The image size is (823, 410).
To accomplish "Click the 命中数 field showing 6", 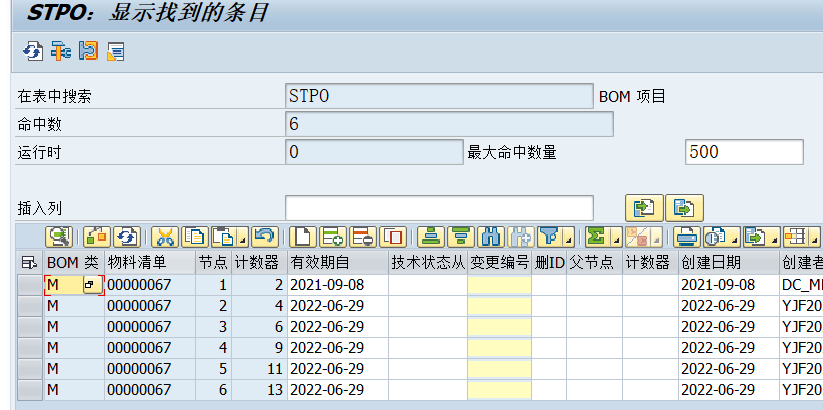I will 449,124.
